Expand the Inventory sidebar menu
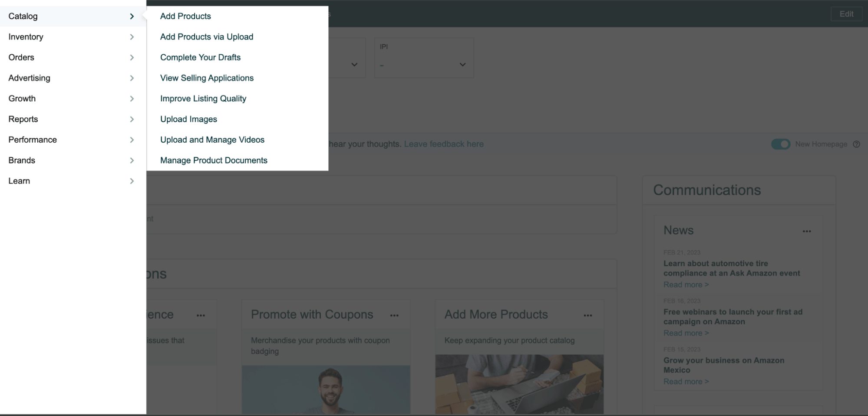868x416 pixels. [69, 37]
